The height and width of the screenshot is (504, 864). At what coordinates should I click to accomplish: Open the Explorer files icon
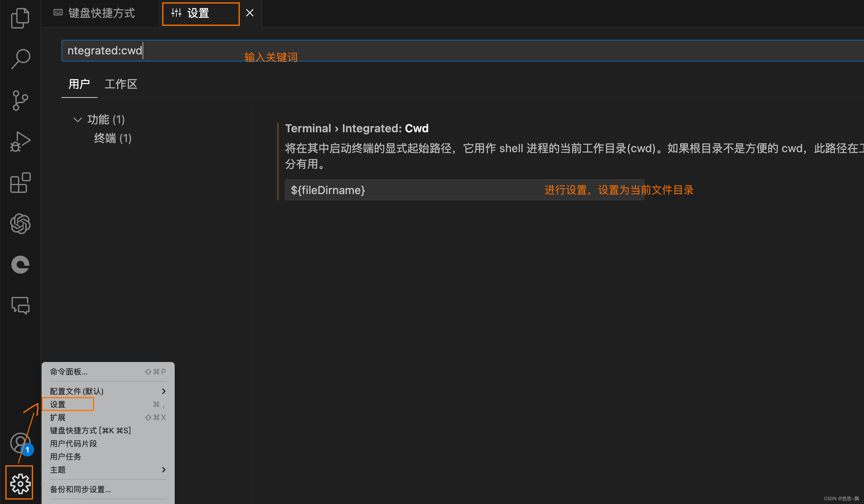click(20, 18)
